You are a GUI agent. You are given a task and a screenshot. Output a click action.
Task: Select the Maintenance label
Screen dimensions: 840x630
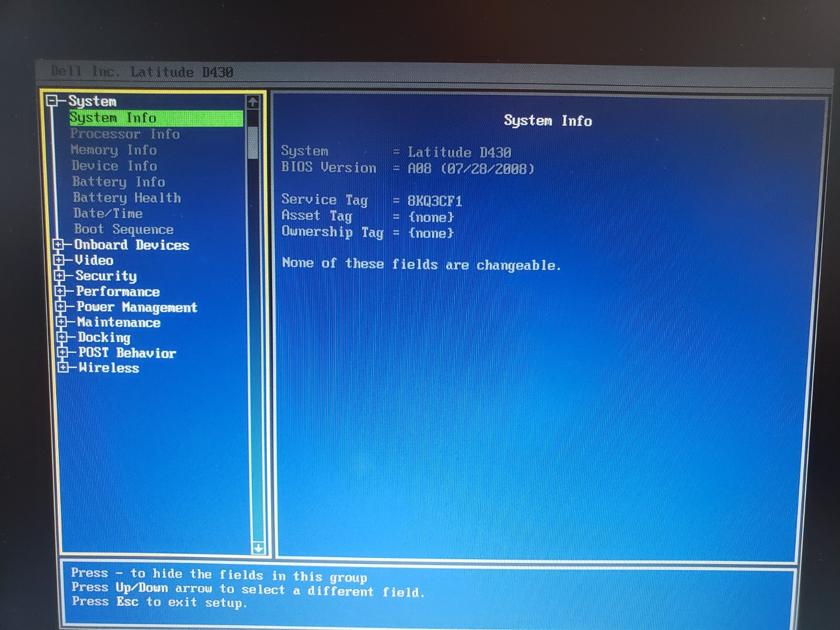pyautogui.click(x=119, y=322)
